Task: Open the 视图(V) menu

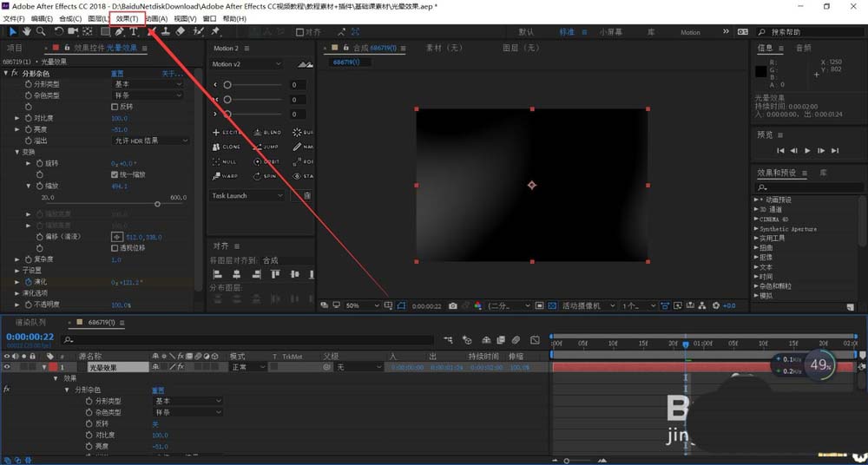Action: (x=185, y=19)
